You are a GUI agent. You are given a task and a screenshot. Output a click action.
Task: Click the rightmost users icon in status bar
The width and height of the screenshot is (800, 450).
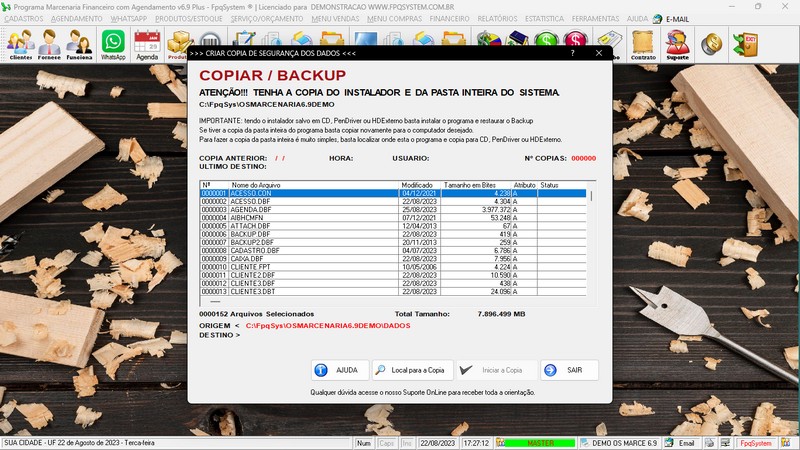point(786,443)
